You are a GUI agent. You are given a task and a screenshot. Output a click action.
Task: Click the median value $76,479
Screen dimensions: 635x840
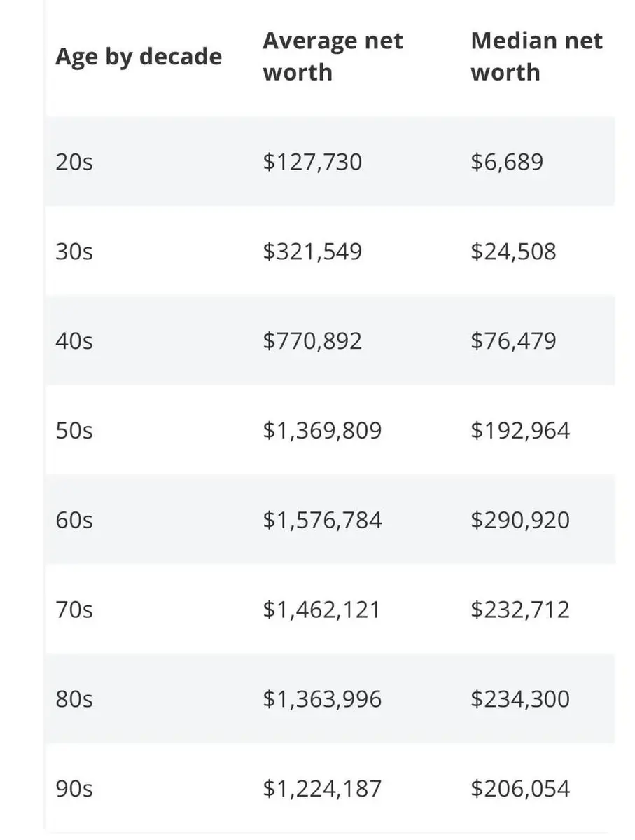(x=513, y=340)
